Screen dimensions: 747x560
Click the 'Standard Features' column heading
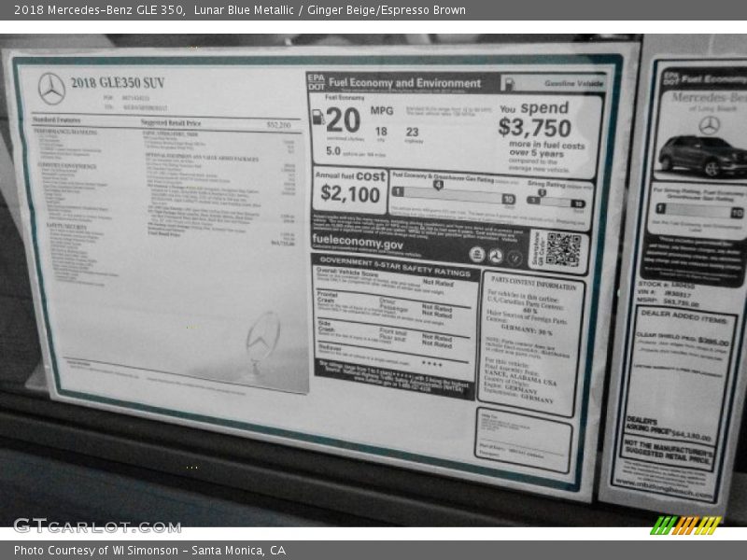[56, 120]
